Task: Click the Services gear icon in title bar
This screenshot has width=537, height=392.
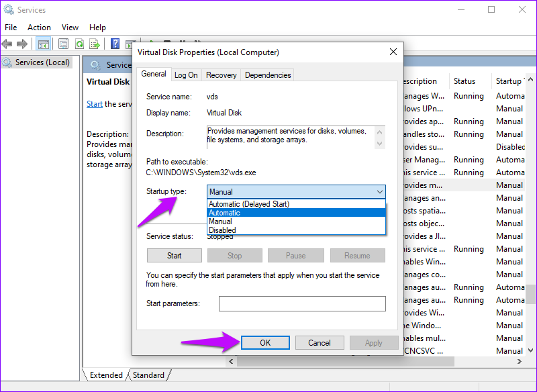Action: click(9, 9)
